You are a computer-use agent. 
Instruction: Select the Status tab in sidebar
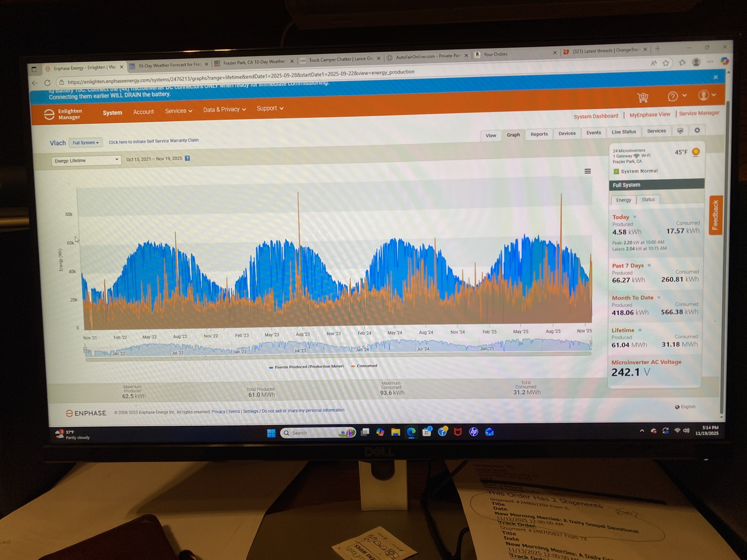pyautogui.click(x=648, y=199)
